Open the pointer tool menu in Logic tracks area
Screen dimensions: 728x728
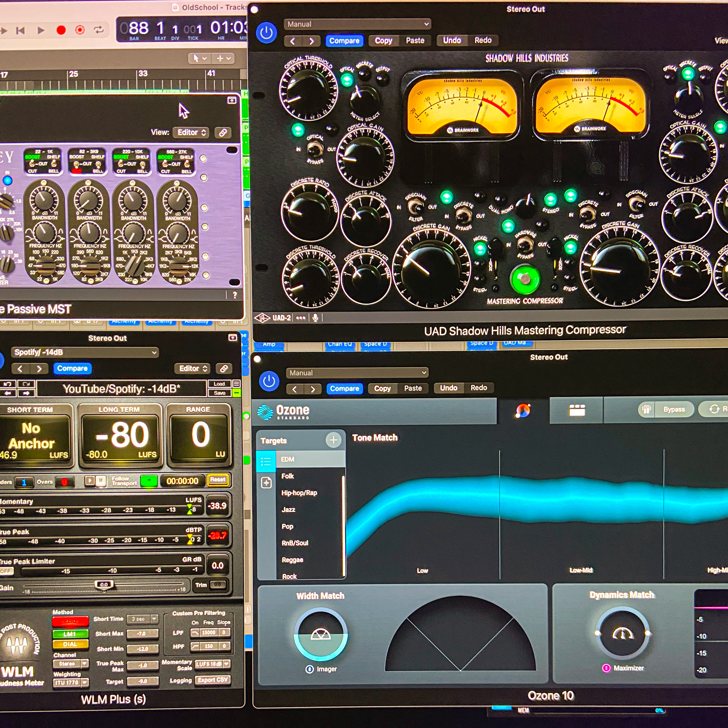200,58
